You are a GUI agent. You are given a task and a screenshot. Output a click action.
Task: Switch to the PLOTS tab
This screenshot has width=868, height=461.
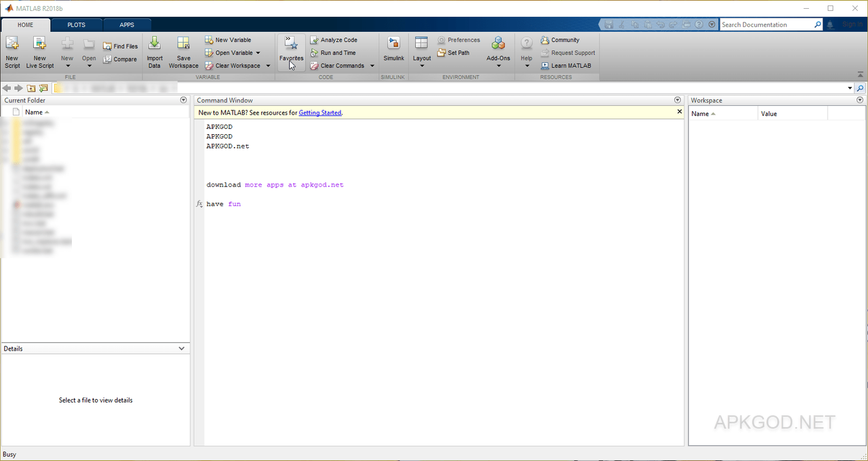pos(77,24)
